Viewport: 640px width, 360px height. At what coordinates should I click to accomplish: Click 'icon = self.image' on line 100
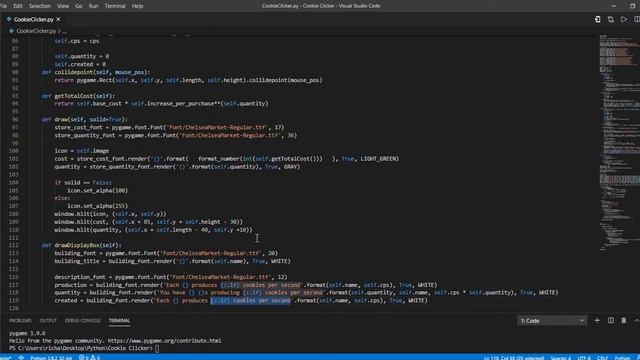(82, 151)
